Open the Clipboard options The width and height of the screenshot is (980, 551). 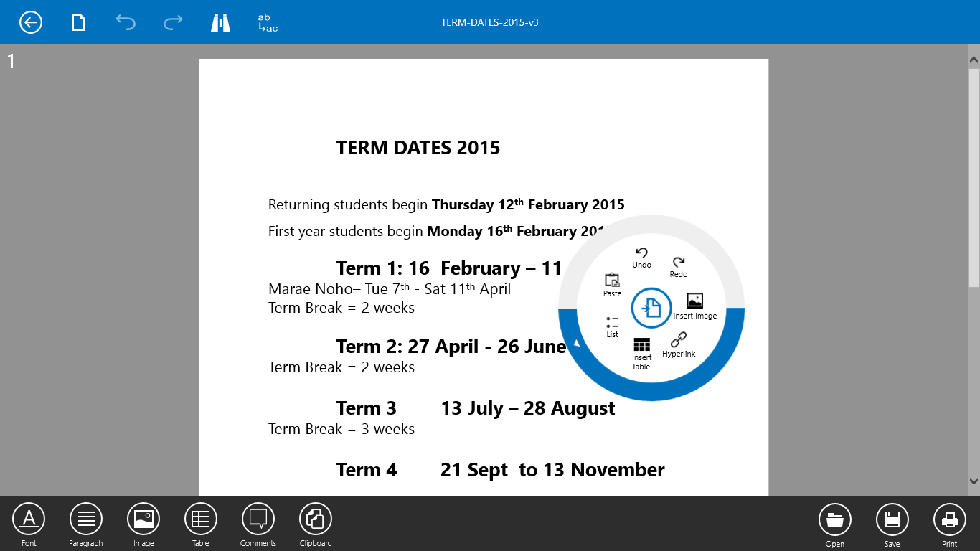click(316, 525)
